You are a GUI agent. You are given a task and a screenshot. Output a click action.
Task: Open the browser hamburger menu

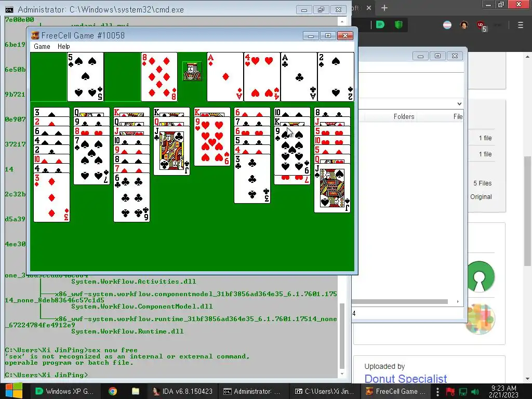coord(521,25)
